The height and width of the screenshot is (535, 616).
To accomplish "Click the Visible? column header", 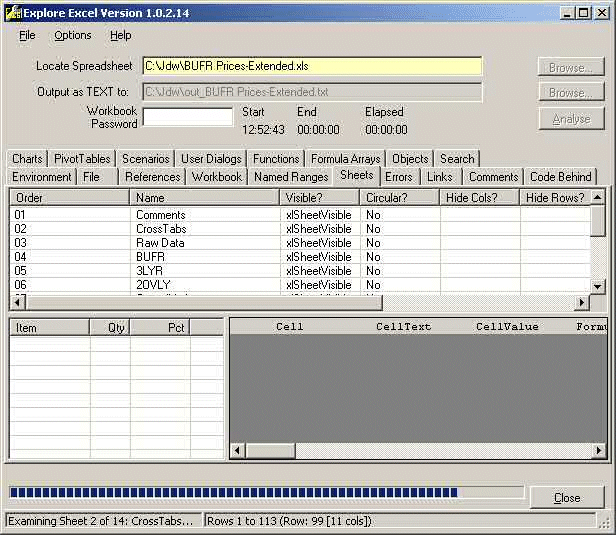I will point(320,198).
